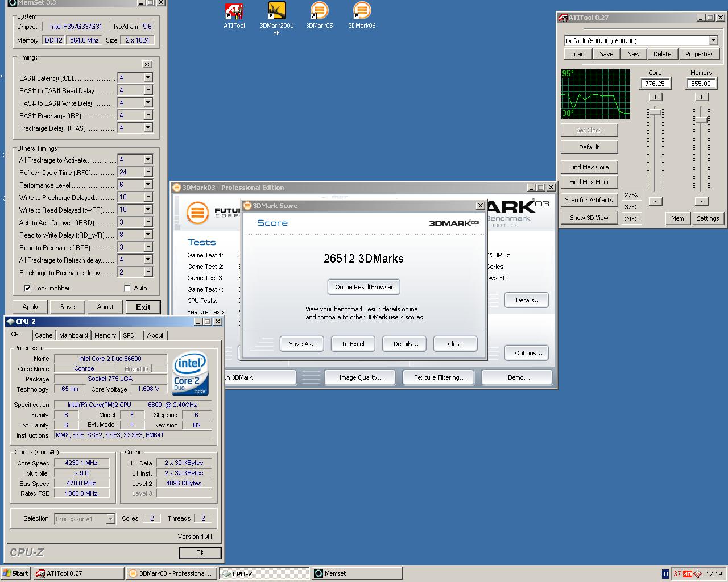Click the Properties button in ATITool
The height and width of the screenshot is (582, 728).
pyautogui.click(x=699, y=54)
